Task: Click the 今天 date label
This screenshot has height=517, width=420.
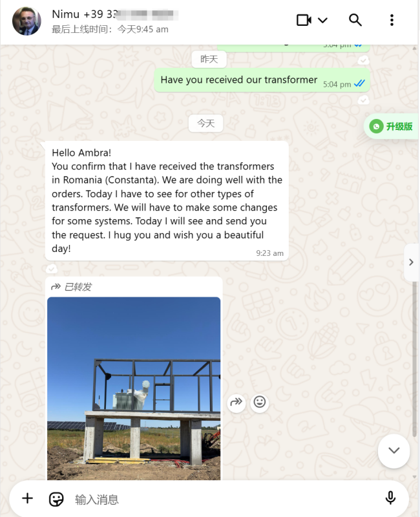Action: (x=205, y=123)
